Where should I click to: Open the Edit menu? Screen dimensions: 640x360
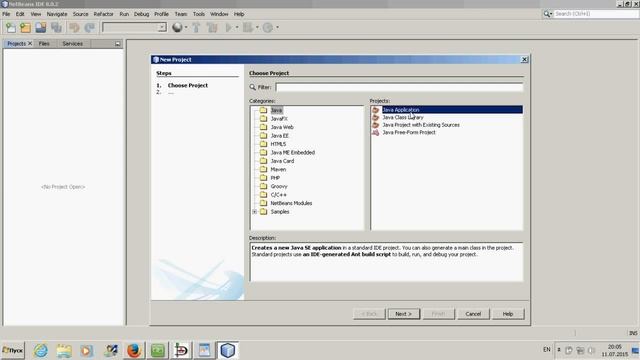point(20,14)
